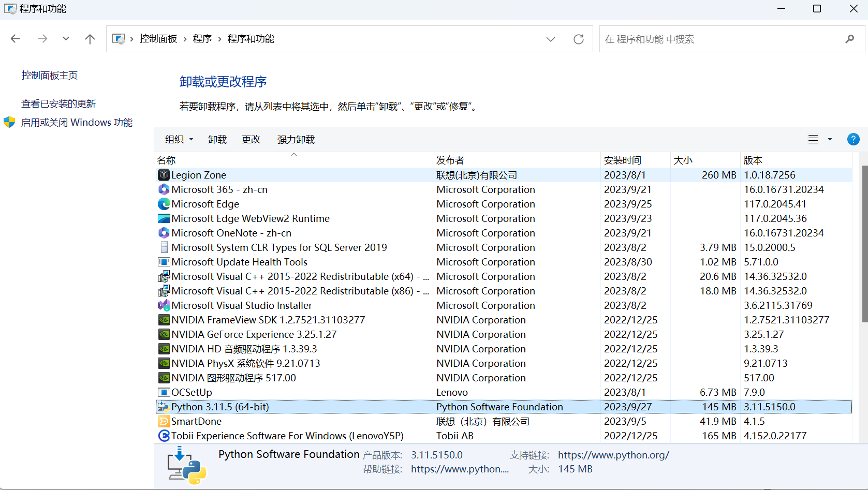Click the vertical scrollbar thumb
Image resolution: width=868 pixels, height=490 pixels.
tap(864, 244)
